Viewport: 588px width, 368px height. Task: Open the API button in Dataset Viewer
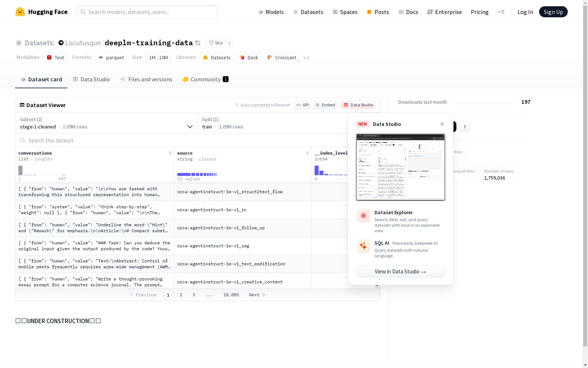tap(302, 105)
